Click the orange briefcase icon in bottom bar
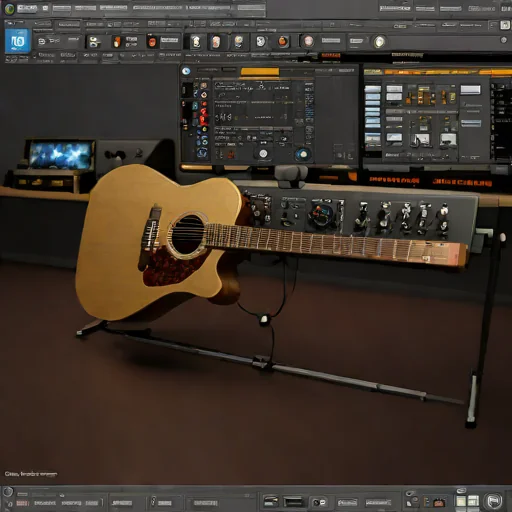 pyautogui.click(x=439, y=502)
